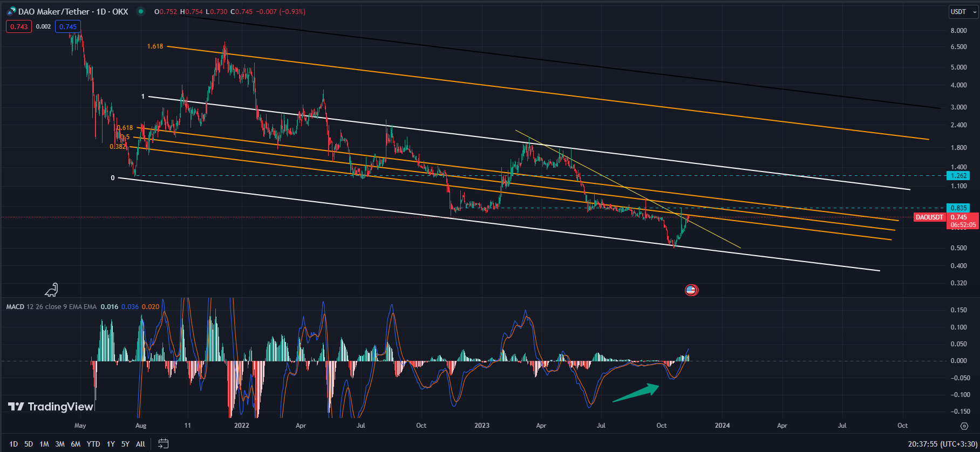Screen dimensions: 980x452
Task: Click the Fibonacci channel level 0 label
Action: click(x=113, y=178)
